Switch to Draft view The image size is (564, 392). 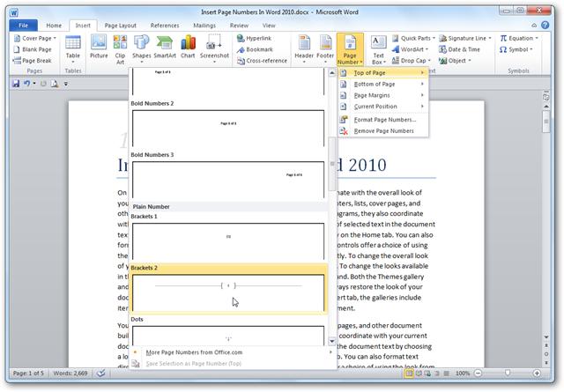(447, 374)
